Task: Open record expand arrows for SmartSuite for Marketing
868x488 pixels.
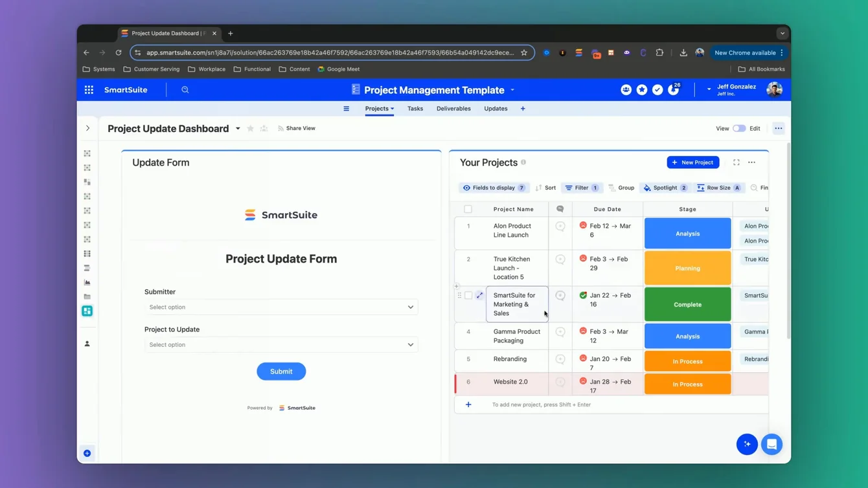Action: coord(480,295)
